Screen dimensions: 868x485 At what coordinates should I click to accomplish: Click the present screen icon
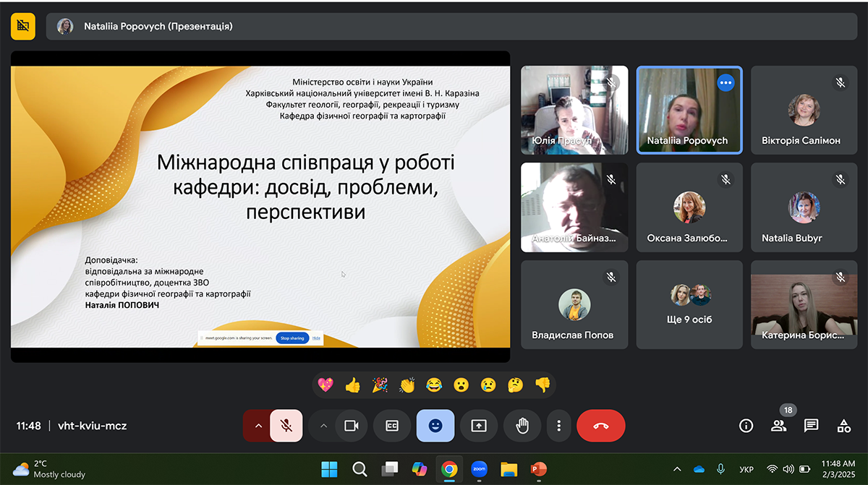tap(479, 426)
